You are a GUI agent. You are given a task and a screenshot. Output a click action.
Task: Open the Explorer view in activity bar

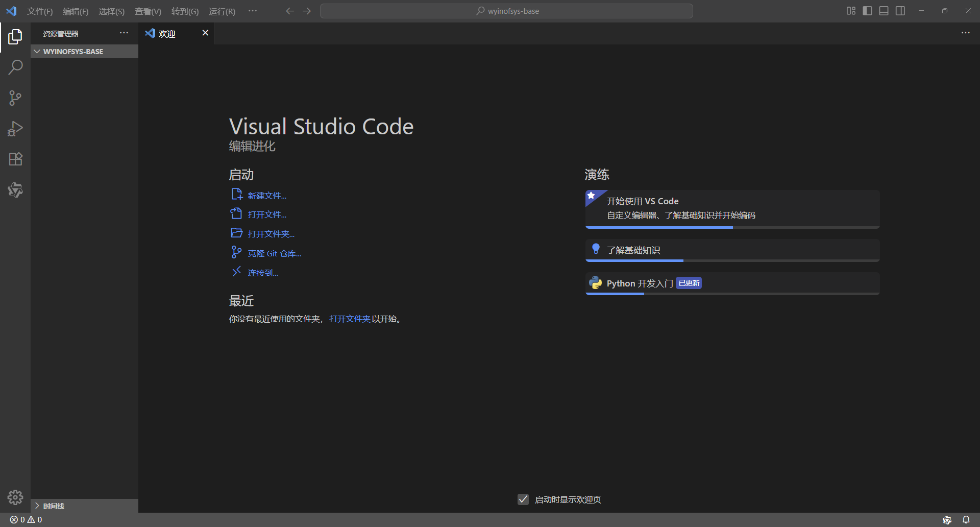[15, 37]
